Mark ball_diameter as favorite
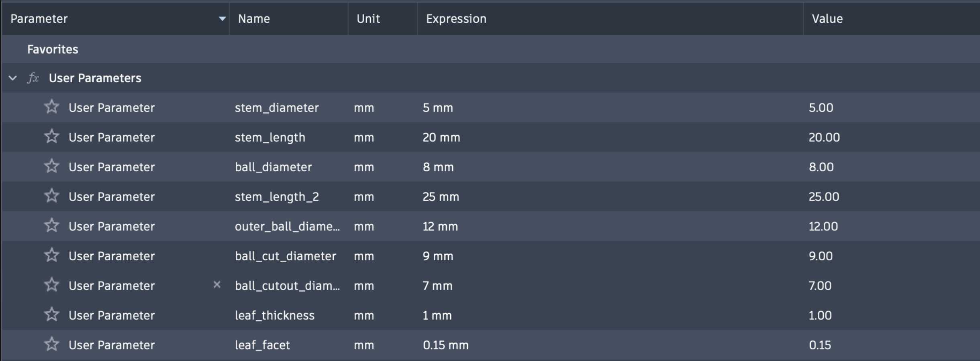This screenshot has height=361, width=980. pos(51,166)
